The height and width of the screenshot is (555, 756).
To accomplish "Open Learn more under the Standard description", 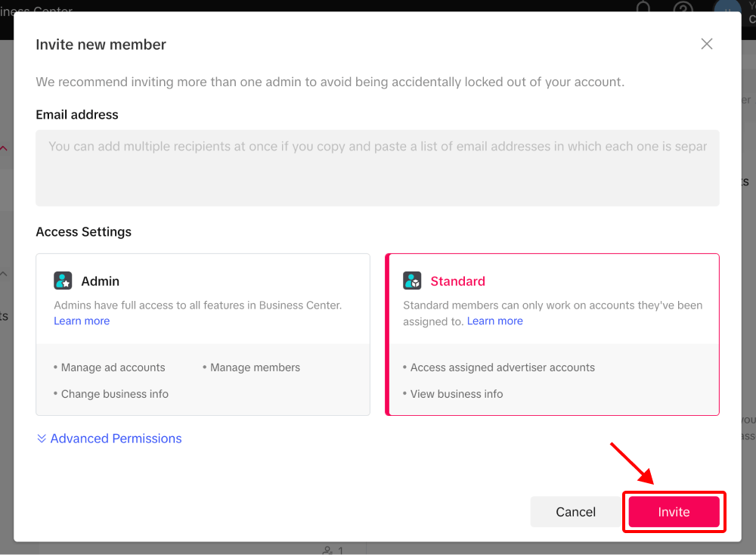I will (494, 321).
